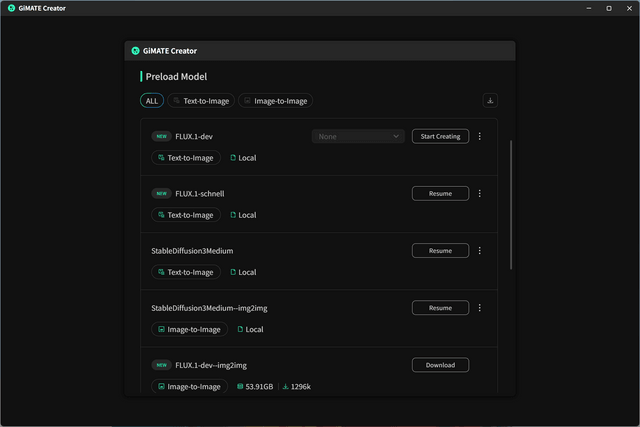Click the FLUX.1-dev--img2img model name
640x427 pixels.
(x=211, y=365)
